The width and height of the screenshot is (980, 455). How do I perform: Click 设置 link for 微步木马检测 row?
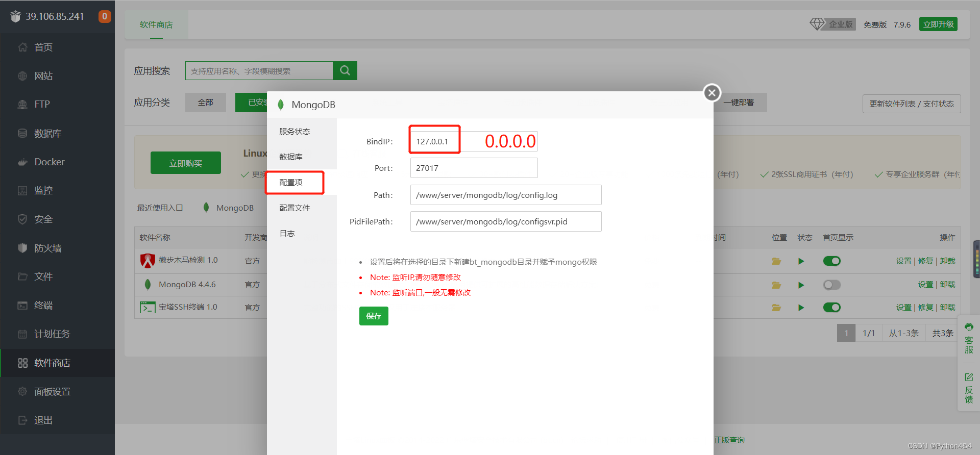[x=904, y=261]
